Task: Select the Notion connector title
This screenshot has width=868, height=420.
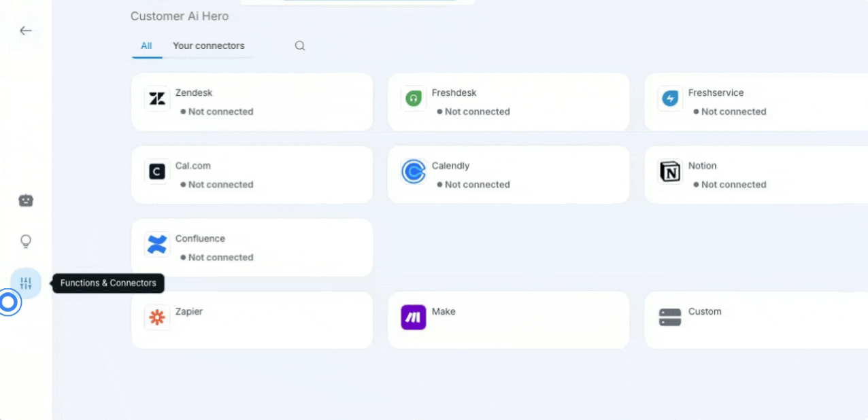Action: [x=702, y=166]
